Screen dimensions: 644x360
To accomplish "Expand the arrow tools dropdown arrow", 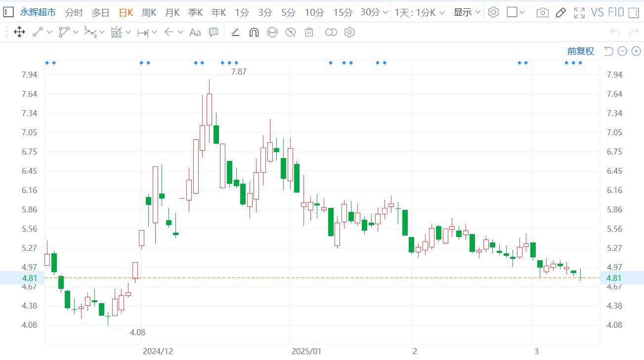I will click(180, 33).
